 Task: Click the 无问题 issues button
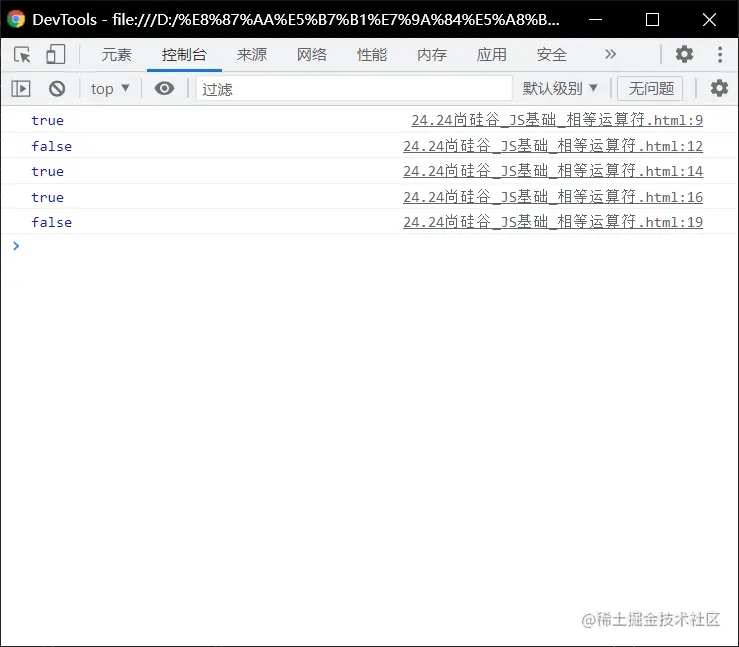(650, 88)
